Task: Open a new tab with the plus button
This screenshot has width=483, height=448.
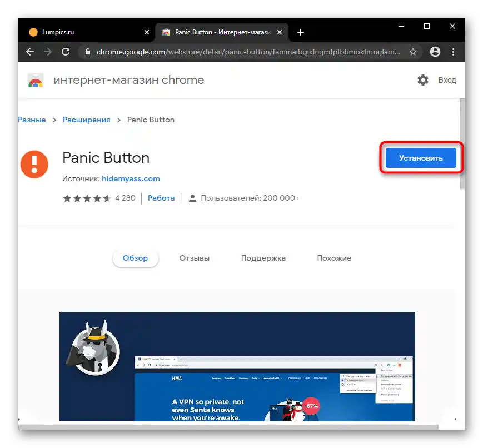Action: point(301,32)
